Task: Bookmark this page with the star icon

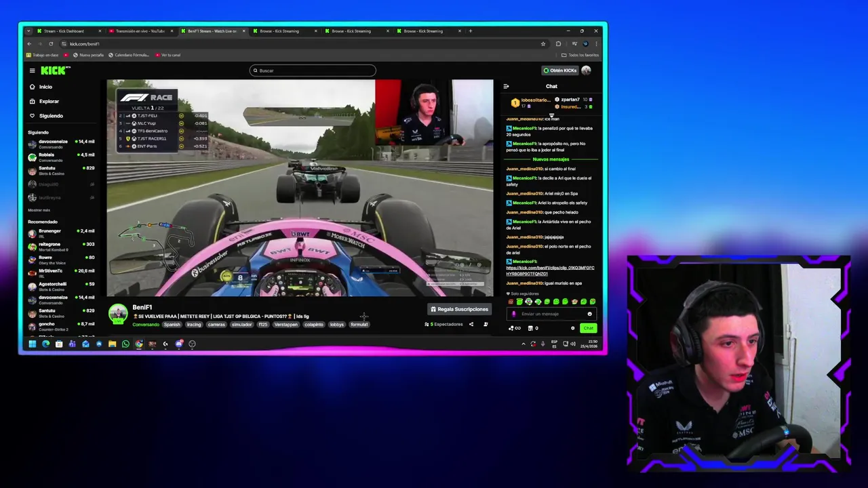Action: pos(542,44)
